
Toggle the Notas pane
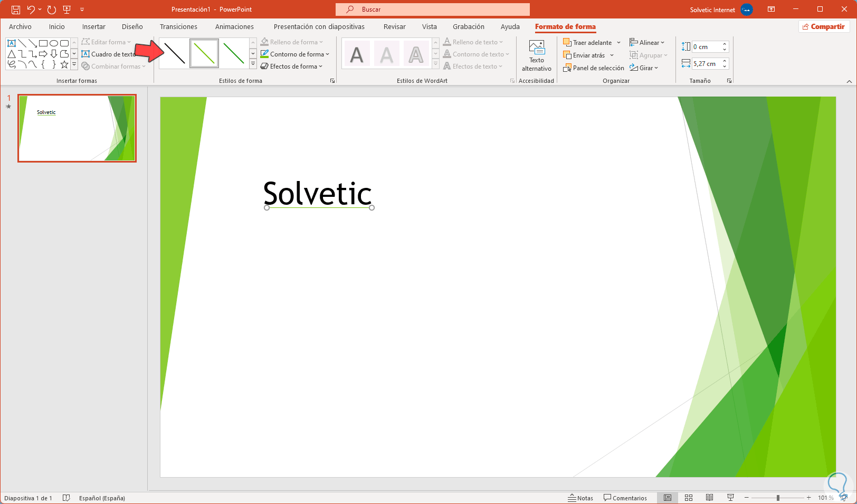(580, 498)
